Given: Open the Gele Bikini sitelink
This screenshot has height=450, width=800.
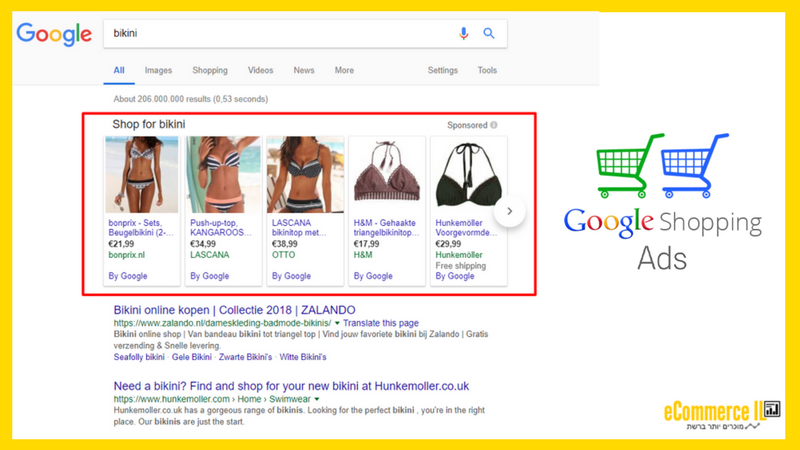Looking at the screenshot, I should tap(191, 357).
